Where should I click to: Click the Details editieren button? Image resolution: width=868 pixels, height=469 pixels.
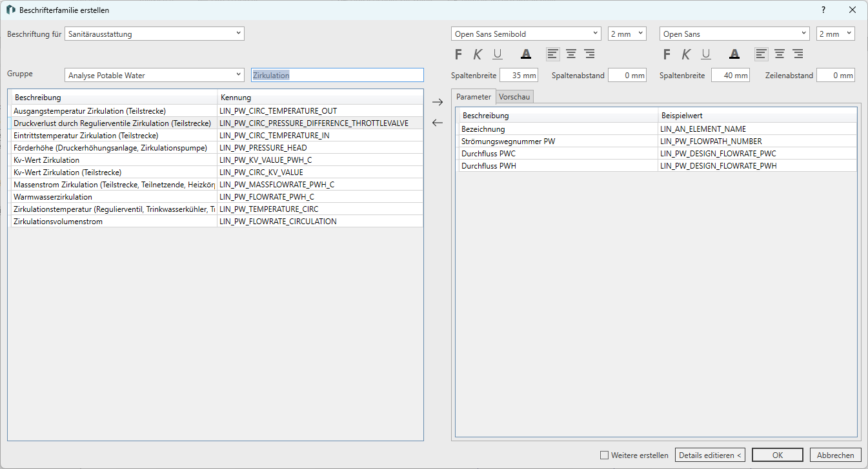[x=710, y=455]
